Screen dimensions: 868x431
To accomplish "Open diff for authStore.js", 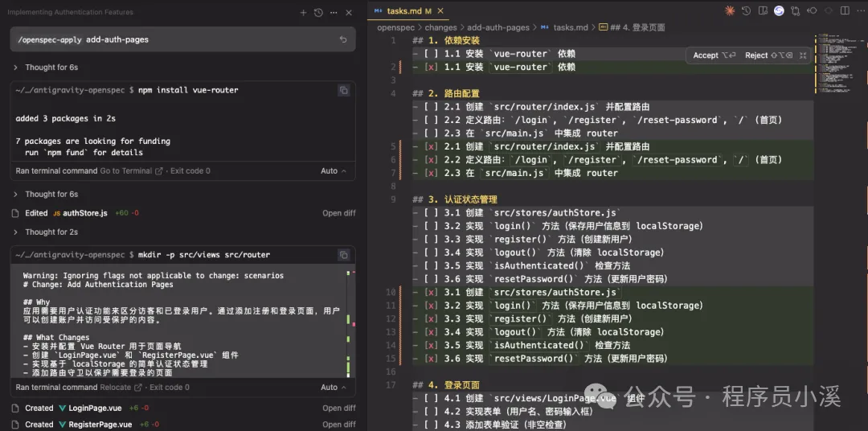I will (x=338, y=213).
